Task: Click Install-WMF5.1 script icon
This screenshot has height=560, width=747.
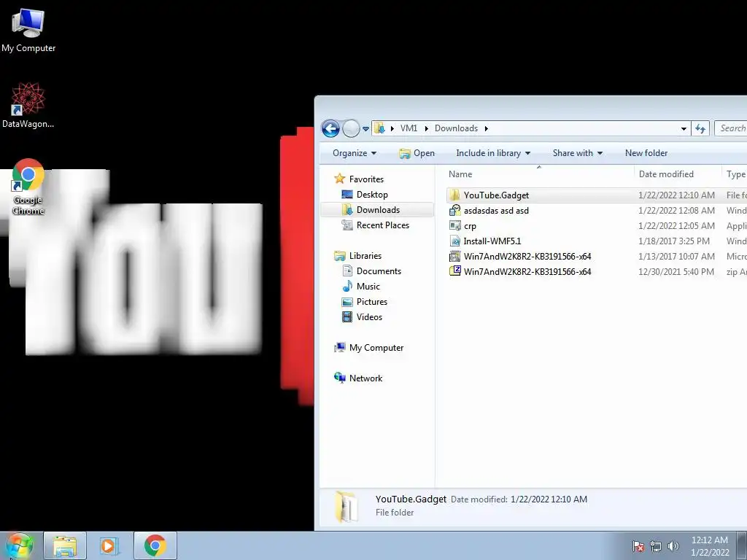Action: click(455, 241)
